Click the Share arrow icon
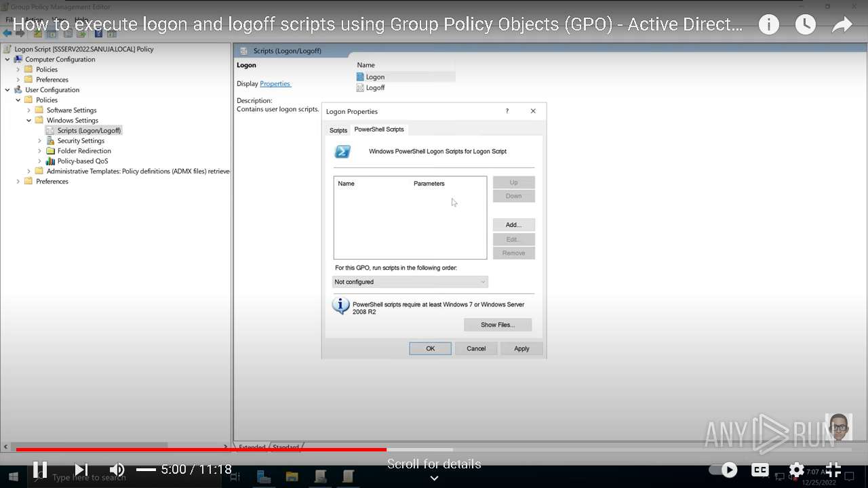Image resolution: width=868 pixels, height=488 pixels. pos(842,25)
